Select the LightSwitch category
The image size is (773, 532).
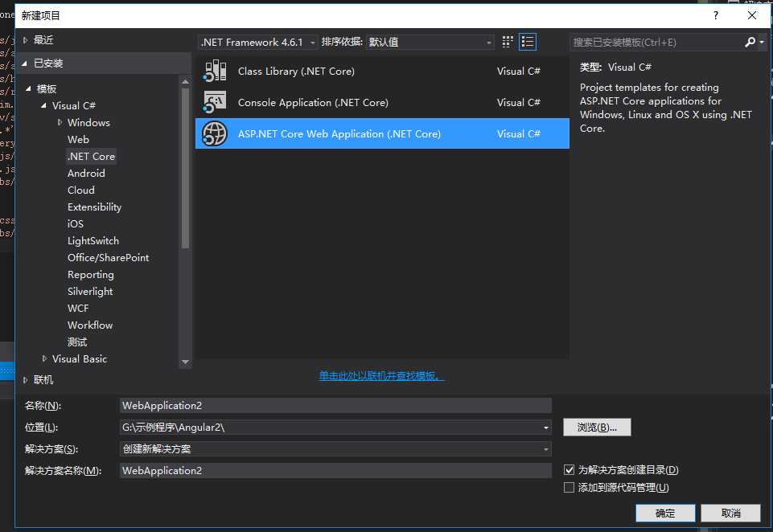[x=93, y=240]
